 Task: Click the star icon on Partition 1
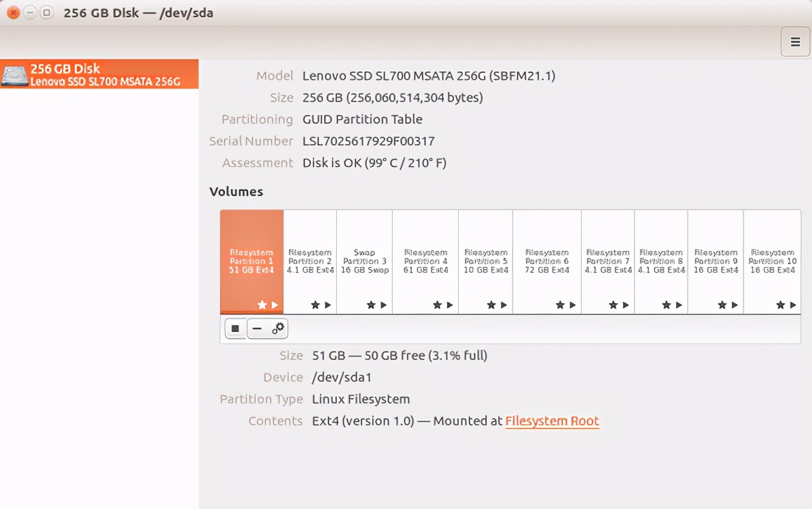tap(262, 305)
